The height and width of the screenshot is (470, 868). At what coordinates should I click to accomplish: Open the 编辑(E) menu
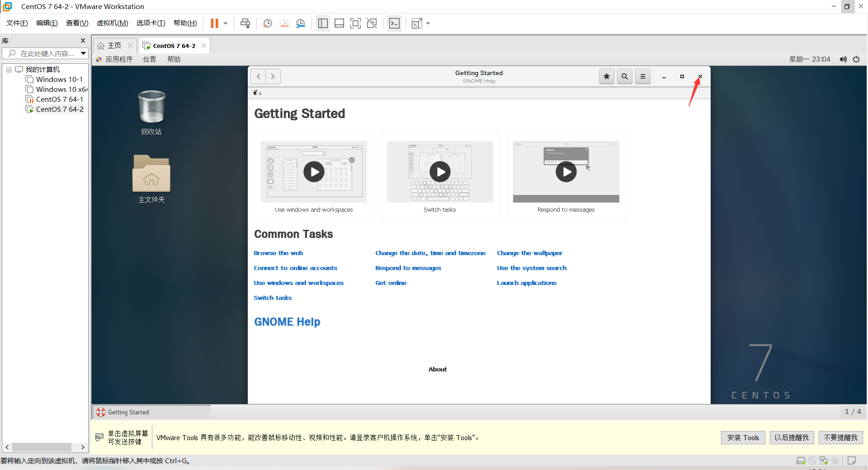(x=47, y=23)
